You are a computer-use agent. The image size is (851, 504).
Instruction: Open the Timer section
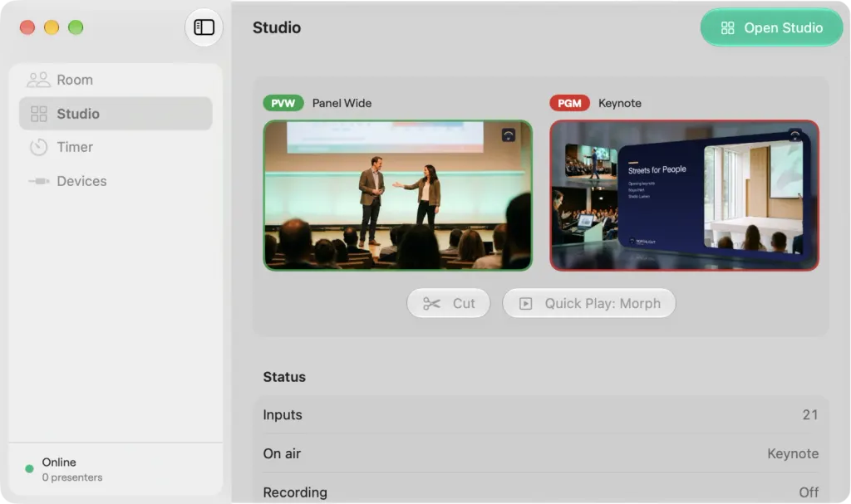pyautogui.click(x=115, y=147)
